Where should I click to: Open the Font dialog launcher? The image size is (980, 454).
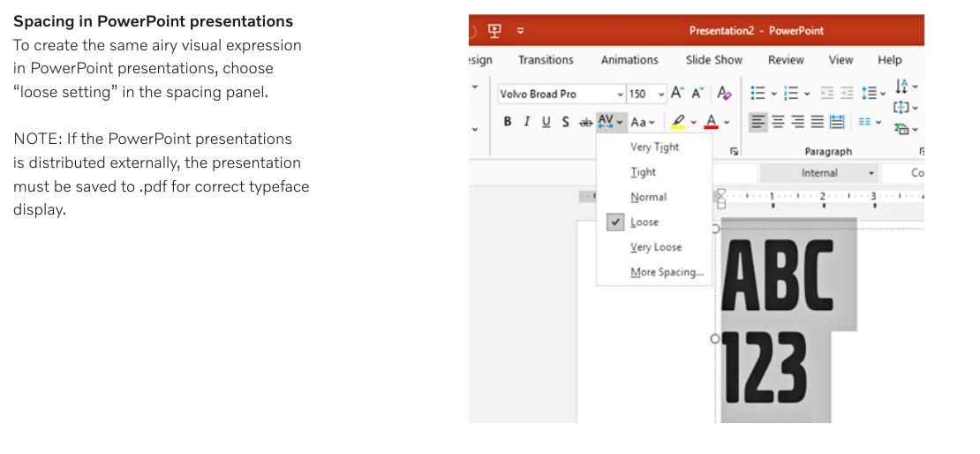[x=734, y=151]
